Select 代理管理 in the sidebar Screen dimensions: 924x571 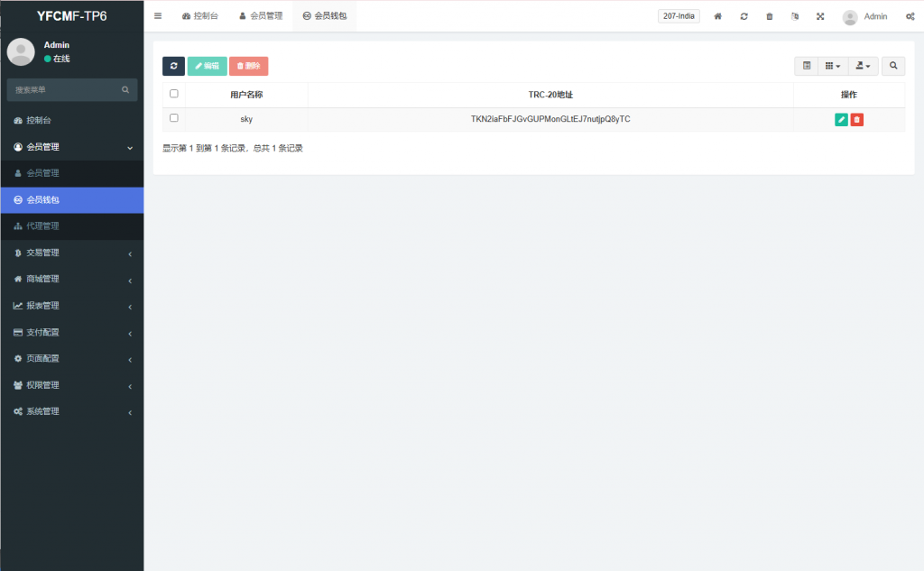point(72,226)
